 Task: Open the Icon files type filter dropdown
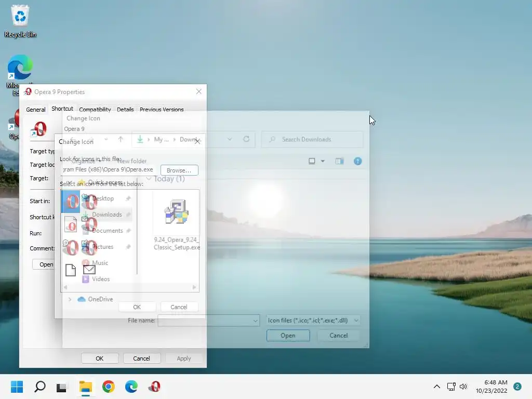(x=356, y=320)
